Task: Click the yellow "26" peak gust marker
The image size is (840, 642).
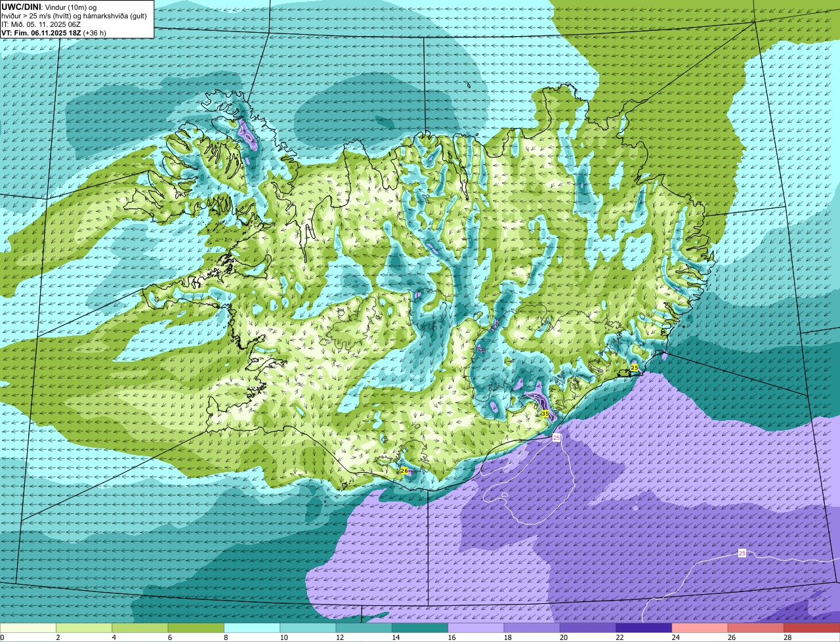Action: point(404,471)
